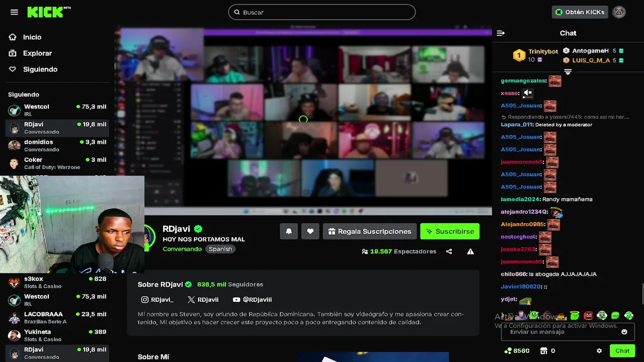Click the report warning triangle icon
This screenshot has width=644, height=362.
[470, 251]
